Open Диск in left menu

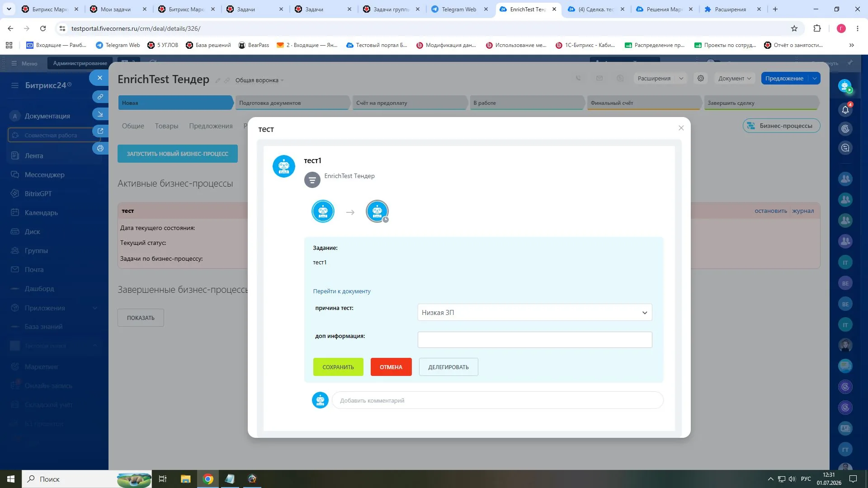tap(32, 231)
